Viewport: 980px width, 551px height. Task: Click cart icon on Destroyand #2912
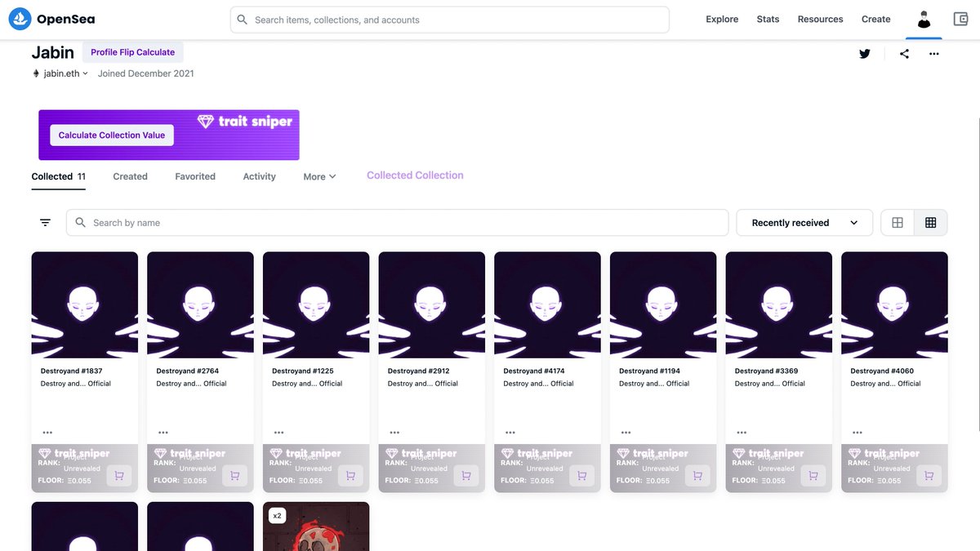pos(466,476)
